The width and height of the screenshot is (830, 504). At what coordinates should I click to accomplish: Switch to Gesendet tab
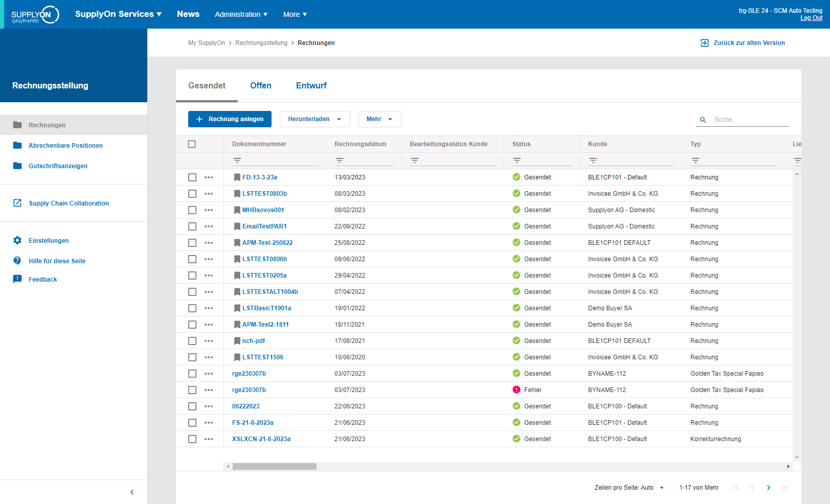[207, 86]
